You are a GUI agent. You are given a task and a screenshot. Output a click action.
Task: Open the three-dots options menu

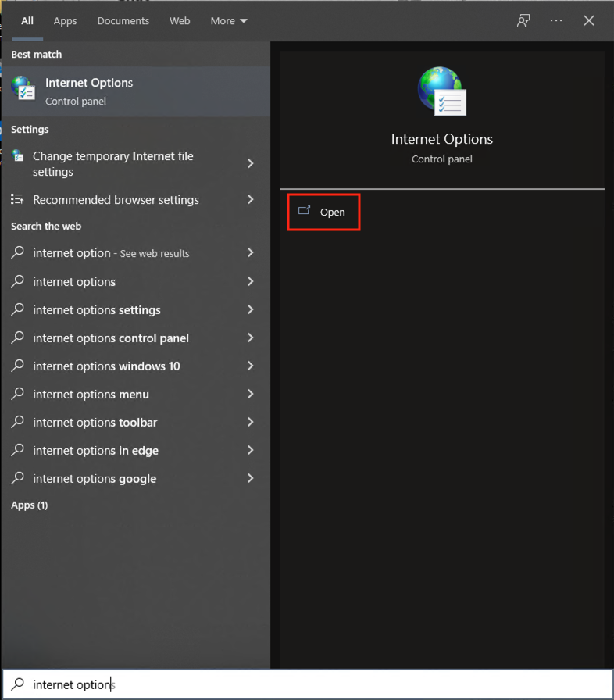(x=556, y=21)
